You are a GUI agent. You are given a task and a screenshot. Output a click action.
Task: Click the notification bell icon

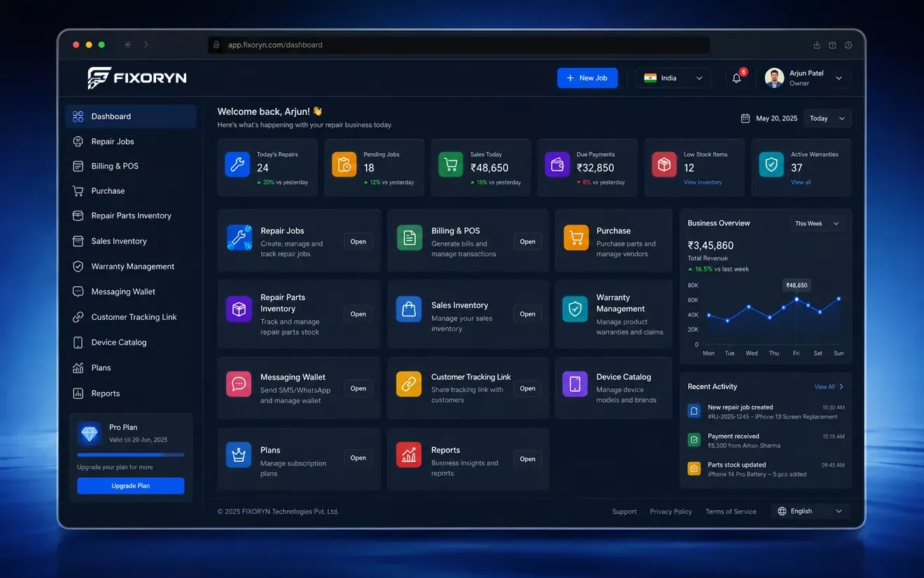[x=736, y=78]
